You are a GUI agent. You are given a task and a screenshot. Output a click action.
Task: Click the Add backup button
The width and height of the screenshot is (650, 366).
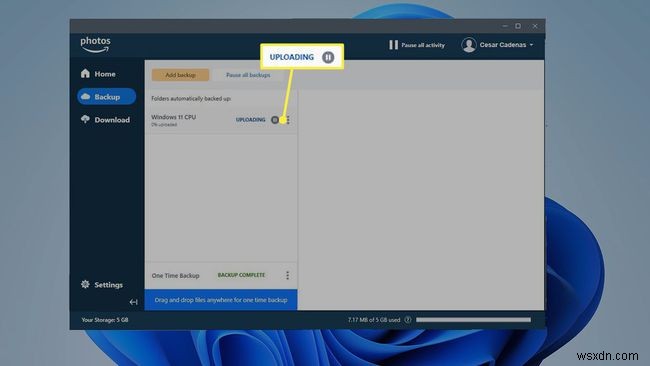coord(180,75)
